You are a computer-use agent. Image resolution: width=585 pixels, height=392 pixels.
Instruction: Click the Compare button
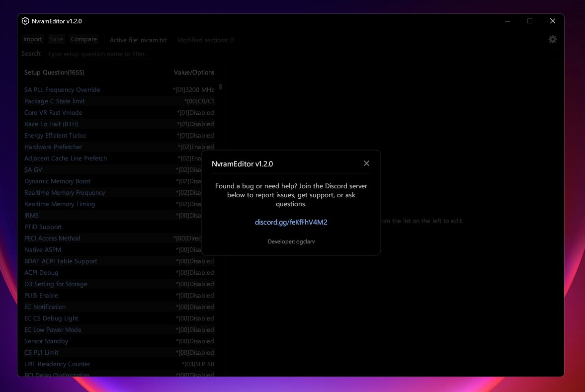click(x=84, y=39)
